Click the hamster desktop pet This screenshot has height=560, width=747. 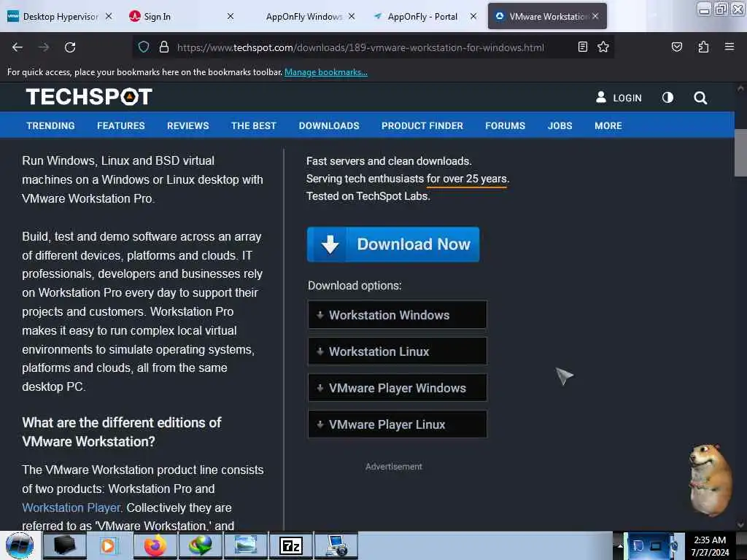coord(710,480)
